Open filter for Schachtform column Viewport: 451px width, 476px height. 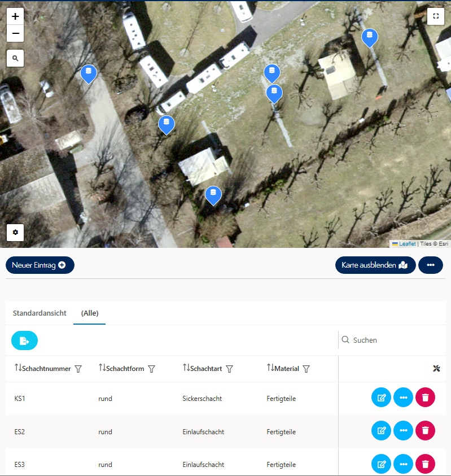point(151,369)
